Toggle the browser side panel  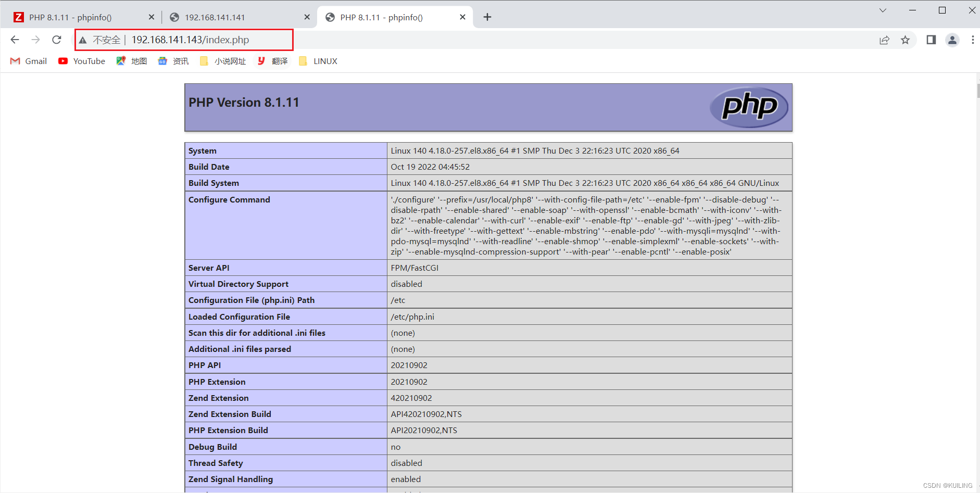tap(931, 40)
